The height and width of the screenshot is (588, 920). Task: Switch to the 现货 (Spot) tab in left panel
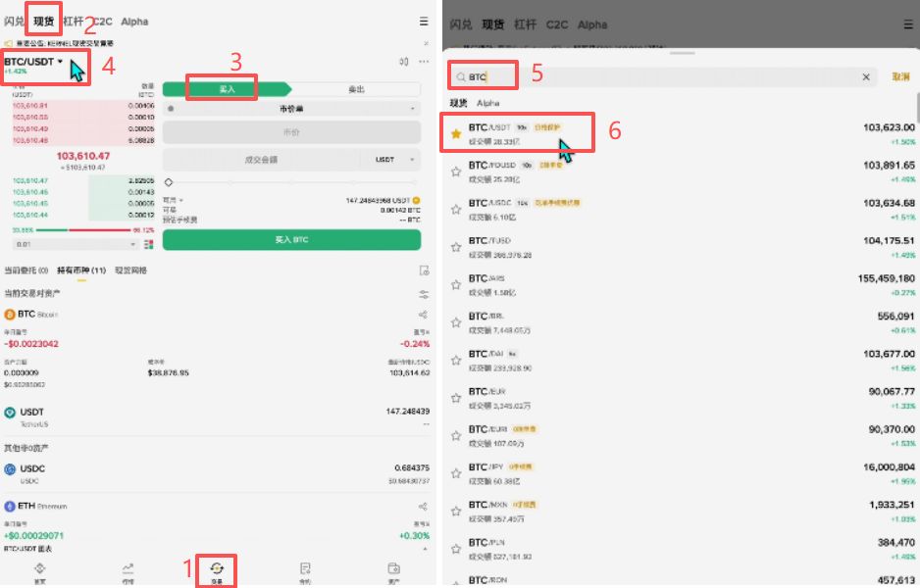tap(43, 21)
